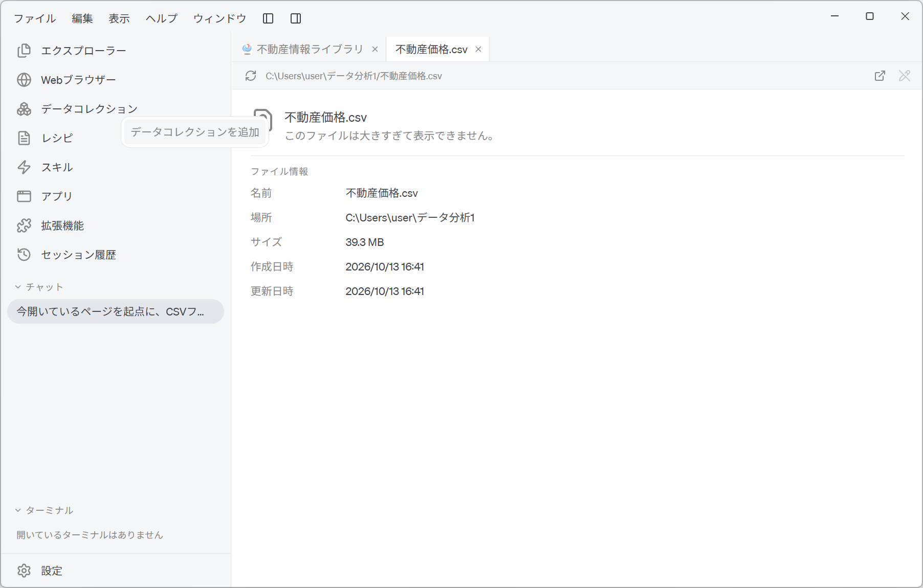Switch to 不動産情報ライブラリ tab
This screenshot has width=923, height=588.
pyautogui.click(x=309, y=49)
